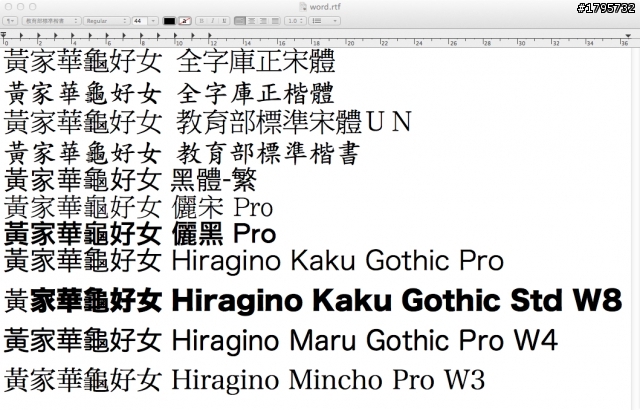Click the text 黑體-繁
The width and height of the screenshot is (640, 410).
coord(214,180)
